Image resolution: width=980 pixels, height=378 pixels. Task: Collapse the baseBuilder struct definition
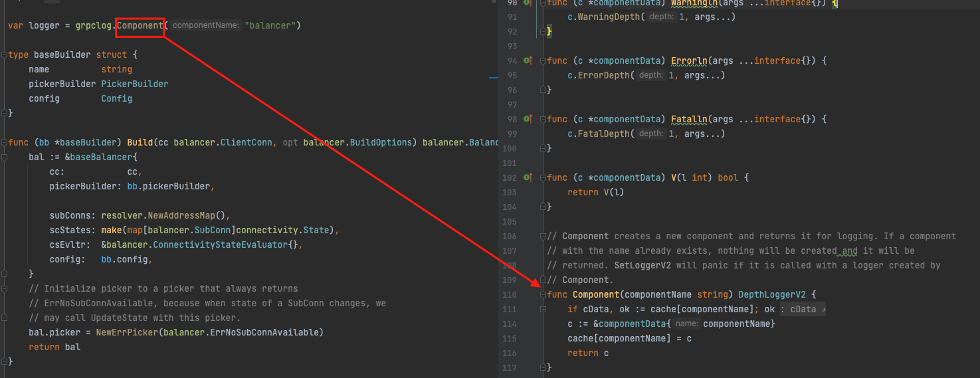pyautogui.click(x=5, y=55)
